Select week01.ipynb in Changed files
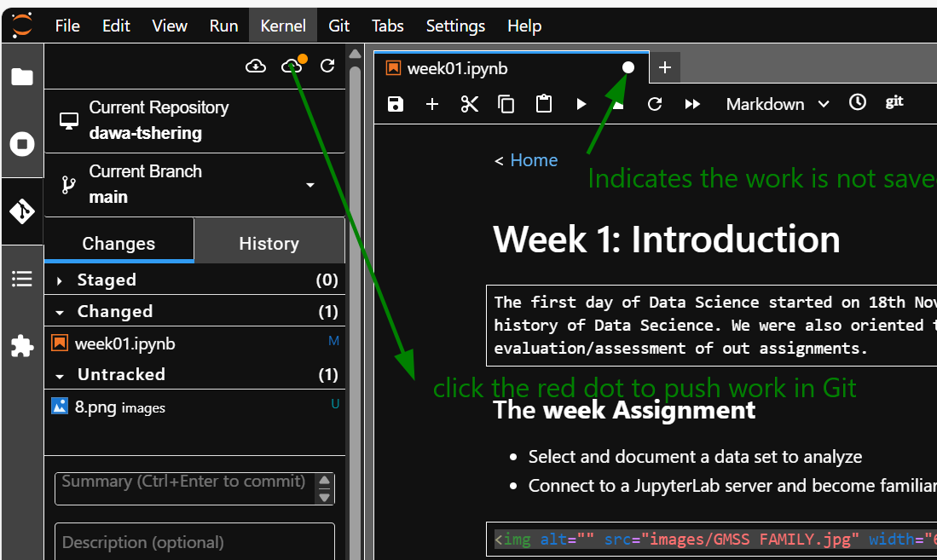 (124, 344)
